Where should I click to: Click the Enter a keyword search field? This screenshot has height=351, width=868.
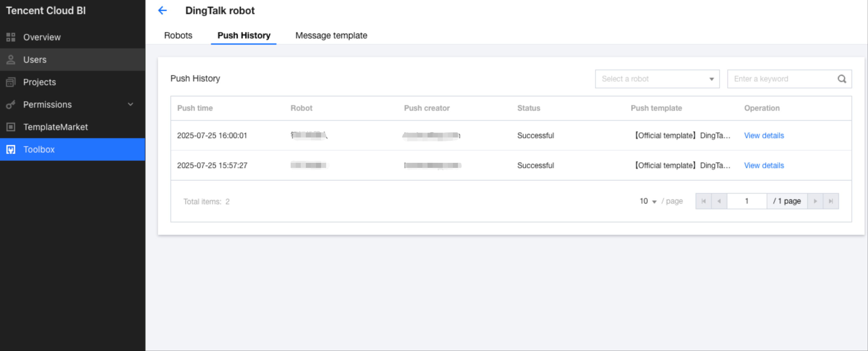click(782, 79)
